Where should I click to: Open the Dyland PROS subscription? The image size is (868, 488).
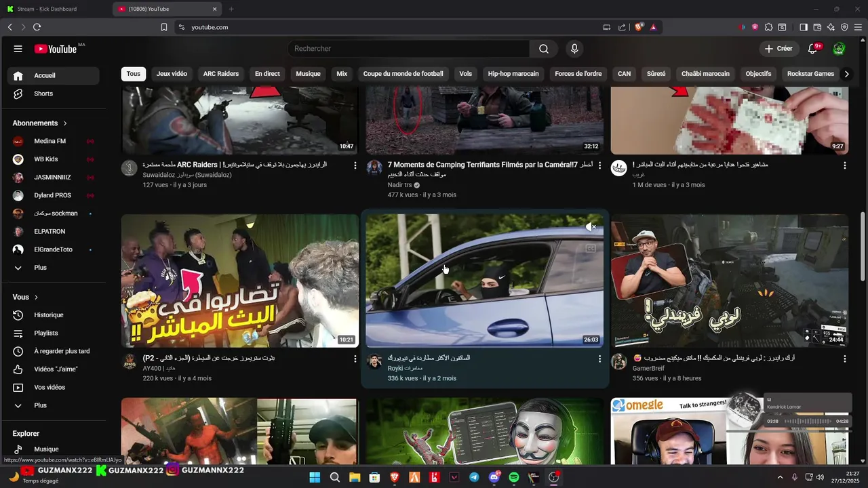tap(53, 195)
